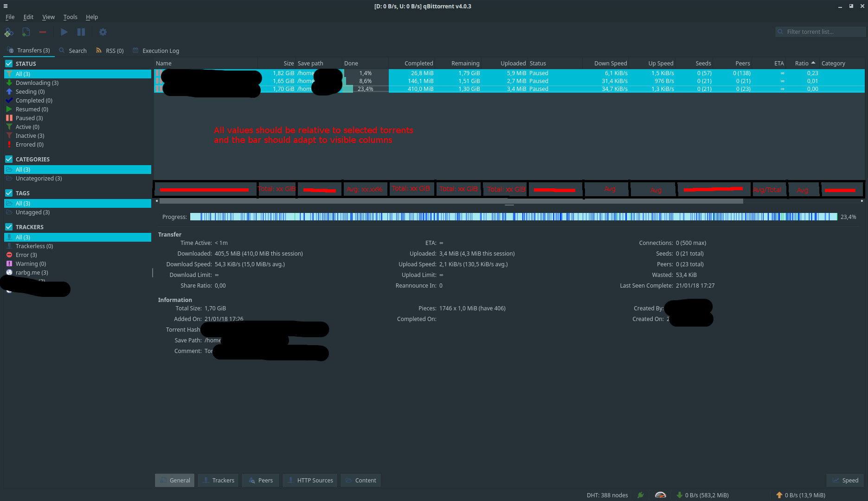
Task: Select the Downloading (3) status filter
Action: click(x=37, y=83)
